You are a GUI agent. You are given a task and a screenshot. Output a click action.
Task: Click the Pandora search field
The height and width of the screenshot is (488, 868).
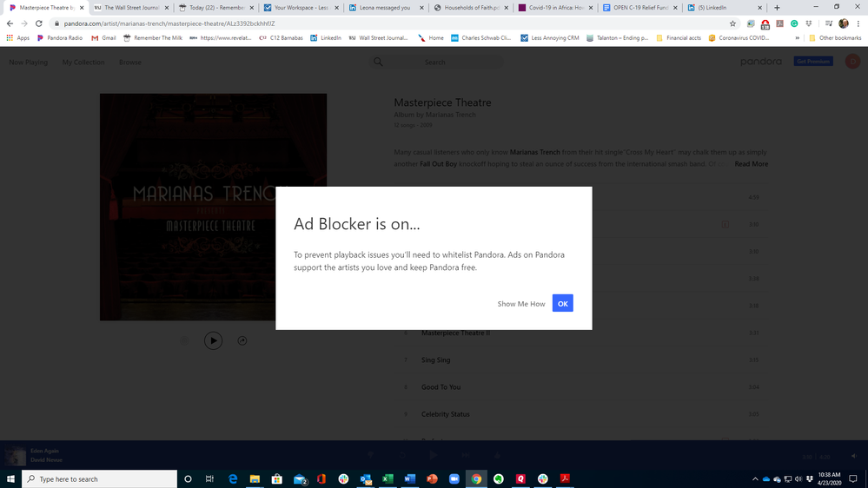(435, 62)
